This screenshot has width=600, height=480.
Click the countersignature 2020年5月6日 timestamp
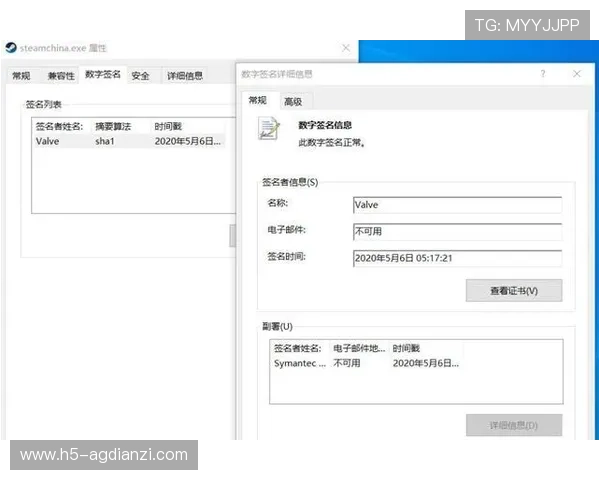pos(426,363)
